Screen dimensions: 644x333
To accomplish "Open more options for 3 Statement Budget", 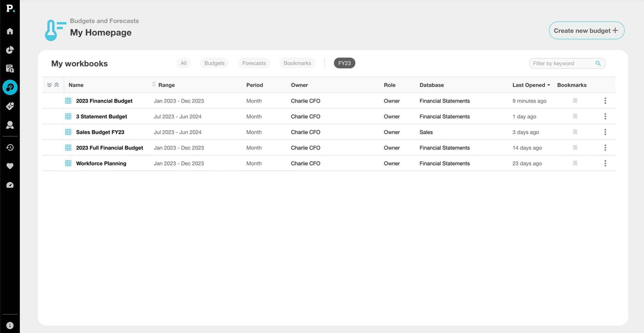I will pos(605,116).
